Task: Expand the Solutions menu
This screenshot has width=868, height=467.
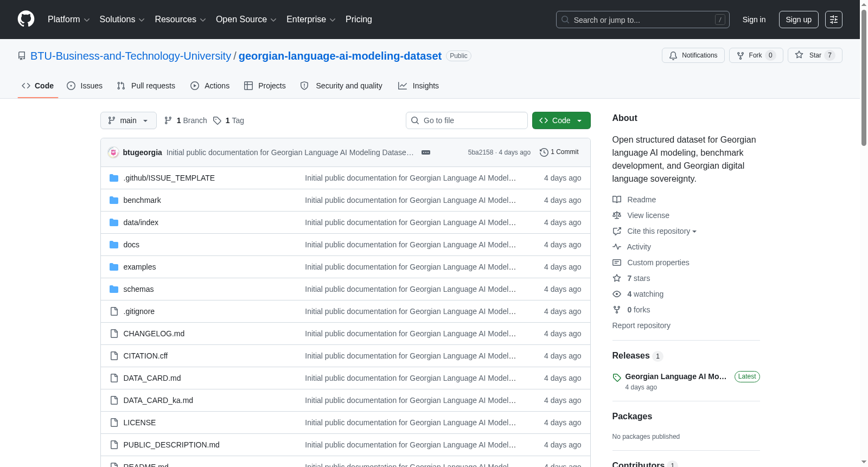Action: [122, 20]
